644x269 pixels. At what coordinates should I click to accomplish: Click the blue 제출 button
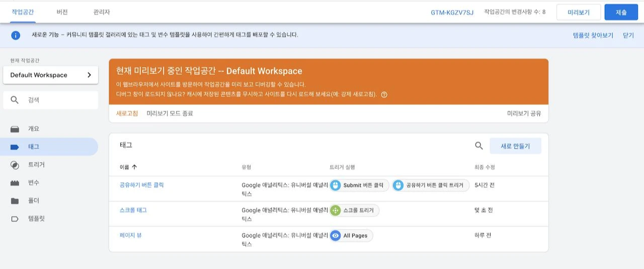click(621, 12)
